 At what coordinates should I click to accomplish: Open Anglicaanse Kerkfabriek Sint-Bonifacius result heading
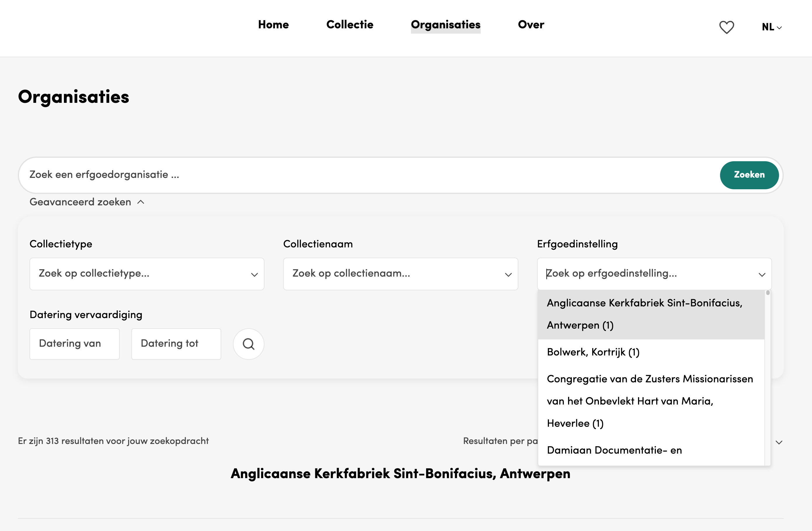400,474
